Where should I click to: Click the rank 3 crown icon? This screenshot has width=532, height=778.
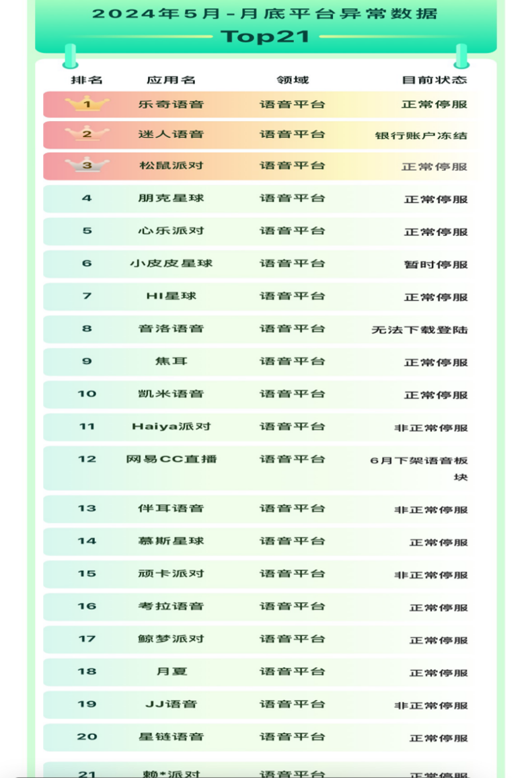(x=87, y=165)
